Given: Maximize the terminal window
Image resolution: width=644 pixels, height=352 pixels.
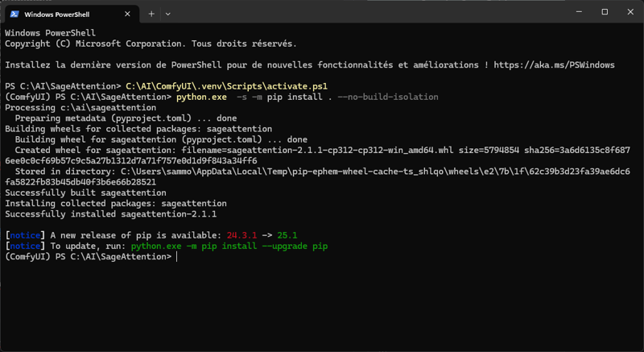Looking at the screenshot, I should (x=605, y=12).
